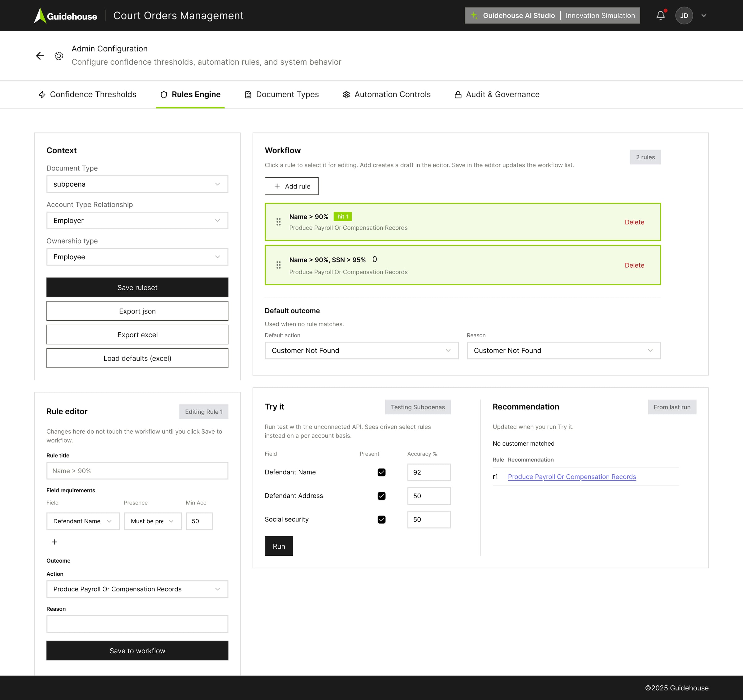The height and width of the screenshot is (700, 743).
Task: Open the Document Type dropdown showing subpoena
Action: click(x=137, y=184)
